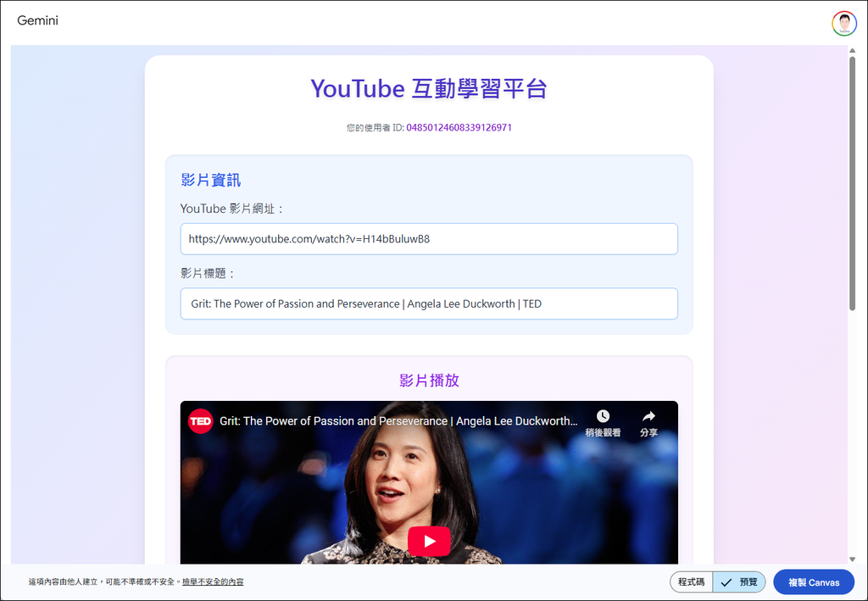Click the 影片播放 section heading
This screenshot has width=868, height=601.
pyautogui.click(x=429, y=381)
